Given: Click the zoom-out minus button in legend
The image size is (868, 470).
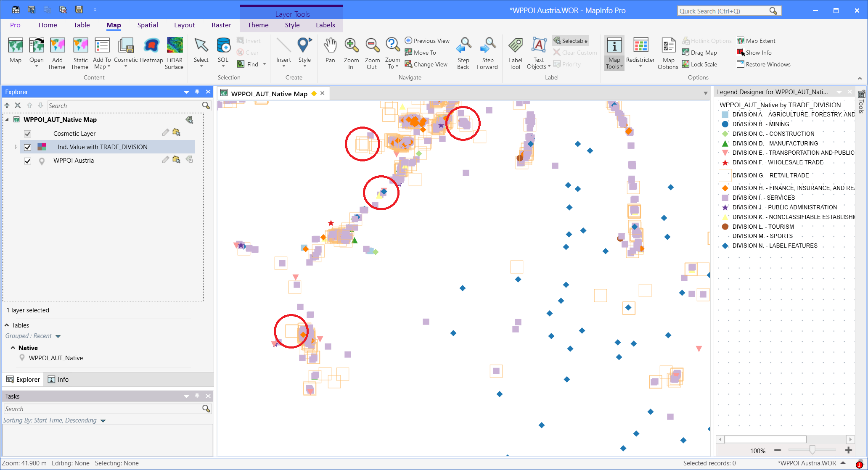Looking at the screenshot, I should coord(778,450).
